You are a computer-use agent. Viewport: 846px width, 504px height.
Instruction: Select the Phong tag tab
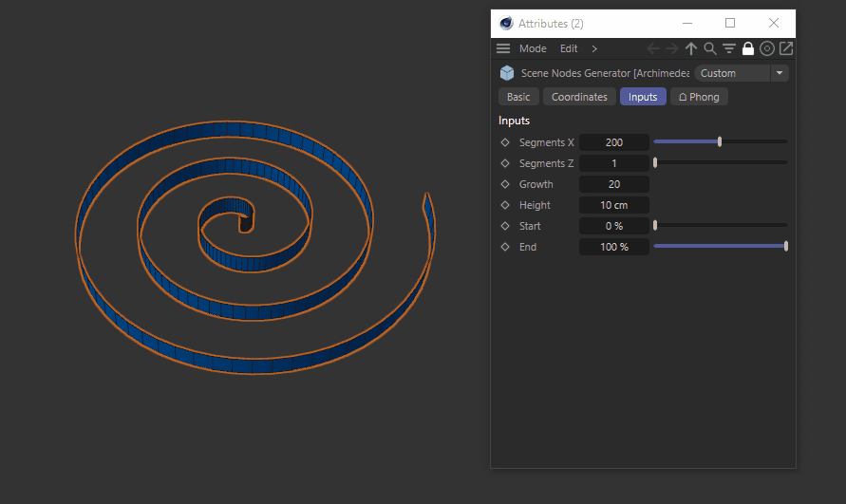[699, 97]
